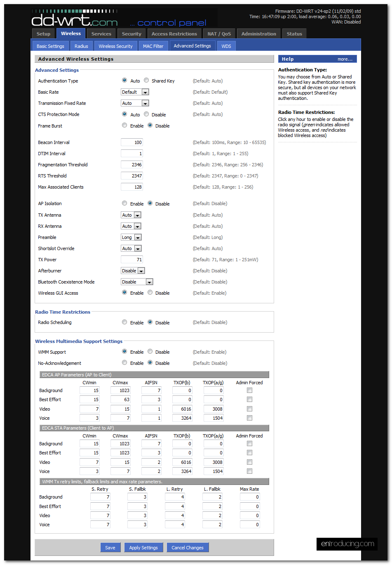Viewport: 392px width, 565px height.
Task: Select Enable for Wireless GUI Access
Action: [x=124, y=293]
